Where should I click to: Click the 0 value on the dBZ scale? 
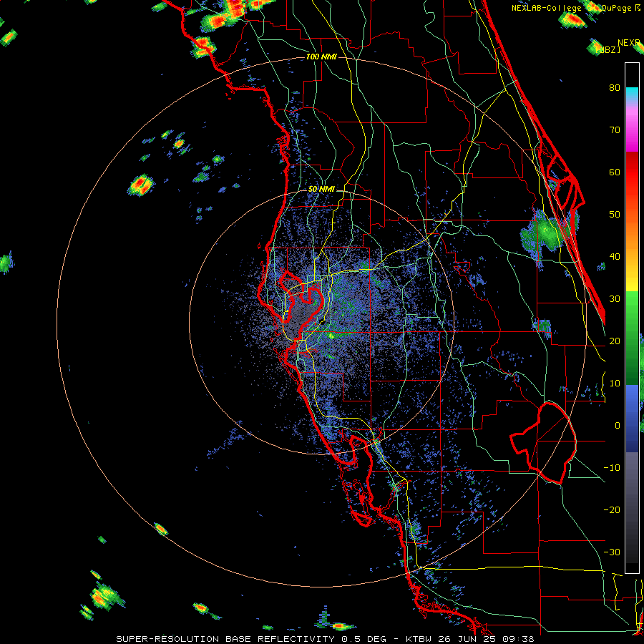point(618,426)
